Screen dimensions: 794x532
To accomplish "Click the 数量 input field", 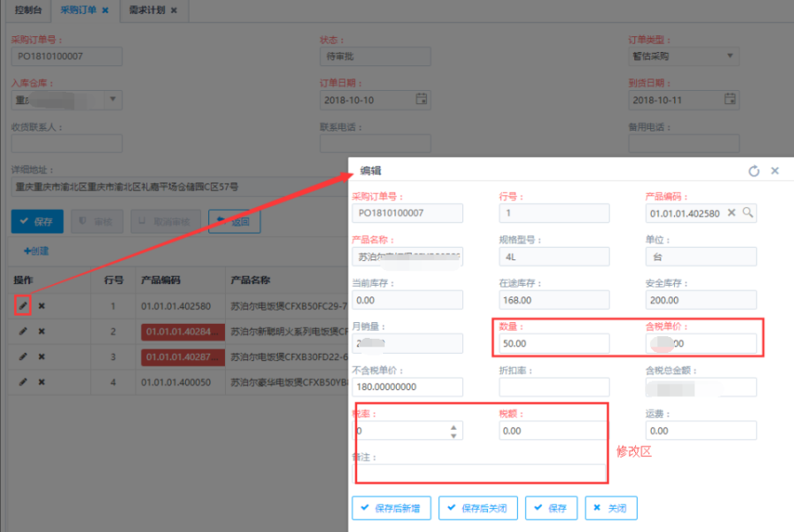I will coord(553,343).
